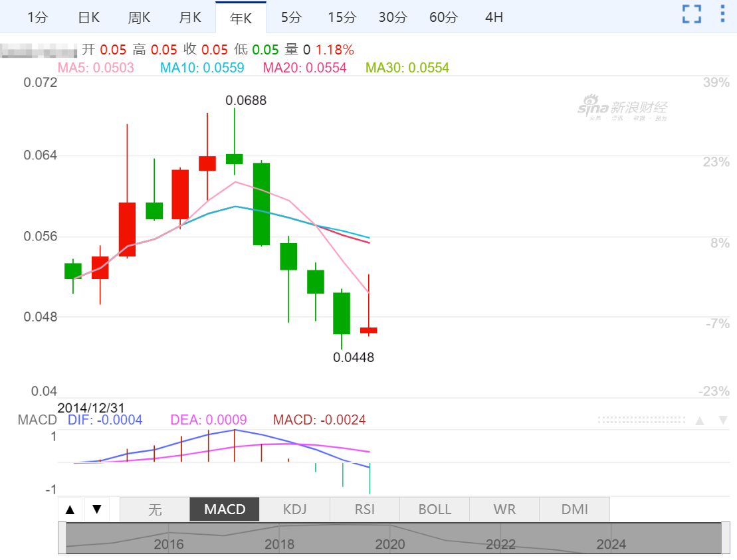This screenshot has width=737, height=560.
Task: Switch to the RSI indicator
Action: pos(365,510)
